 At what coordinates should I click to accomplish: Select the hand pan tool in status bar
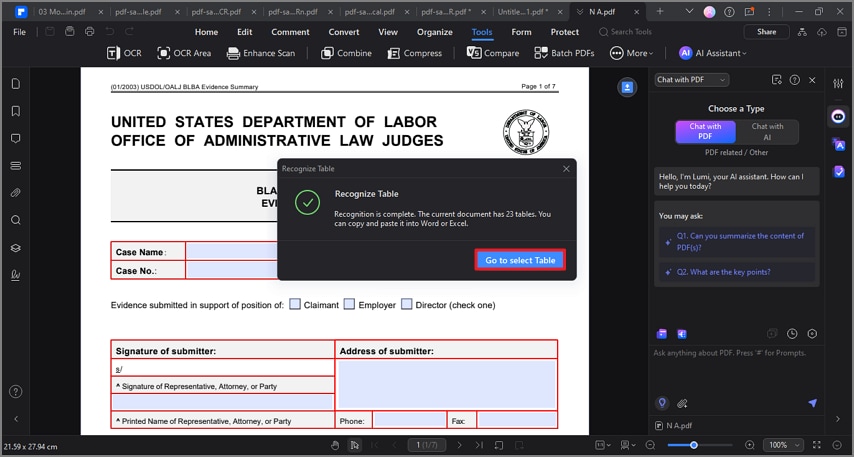coord(336,445)
